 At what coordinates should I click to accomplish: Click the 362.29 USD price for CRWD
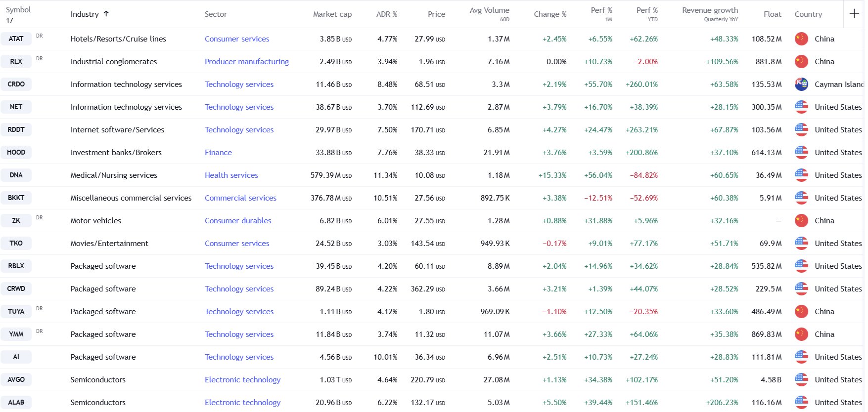[428, 289]
